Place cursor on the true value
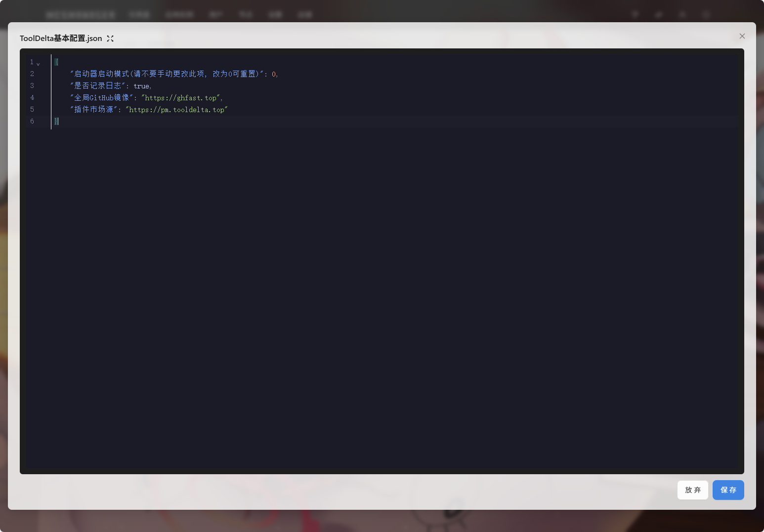This screenshot has width=764, height=532. (141, 86)
